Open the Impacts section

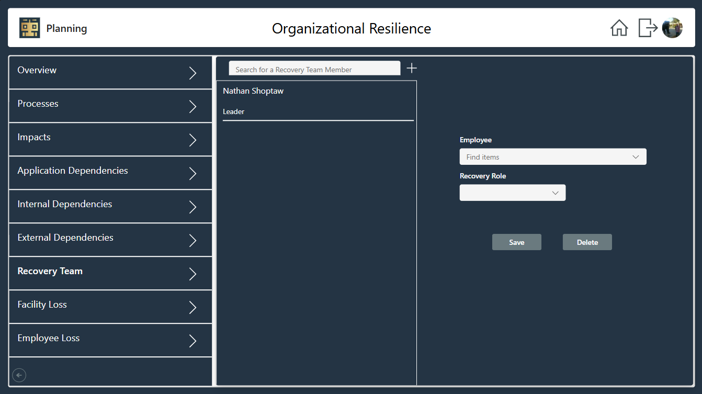pyautogui.click(x=110, y=140)
